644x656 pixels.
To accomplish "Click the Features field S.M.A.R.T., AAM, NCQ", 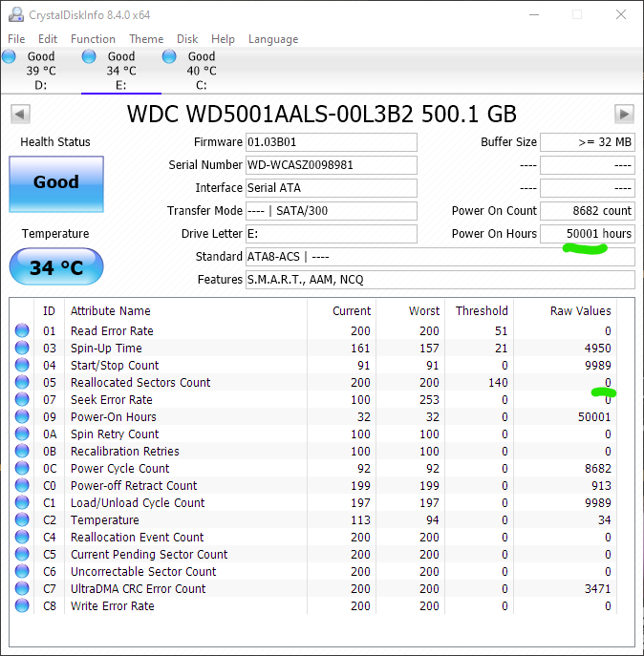I will [440, 279].
